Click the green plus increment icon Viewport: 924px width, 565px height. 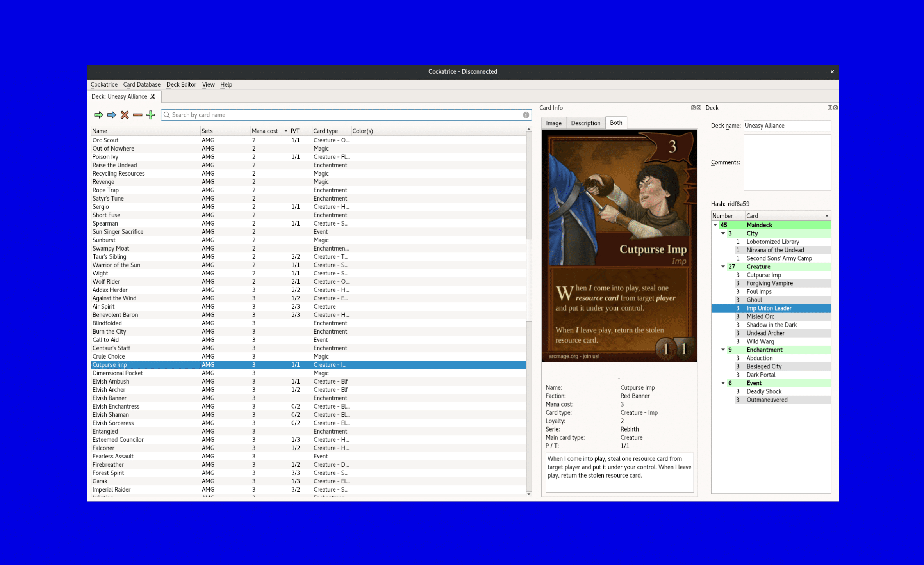(151, 115)
